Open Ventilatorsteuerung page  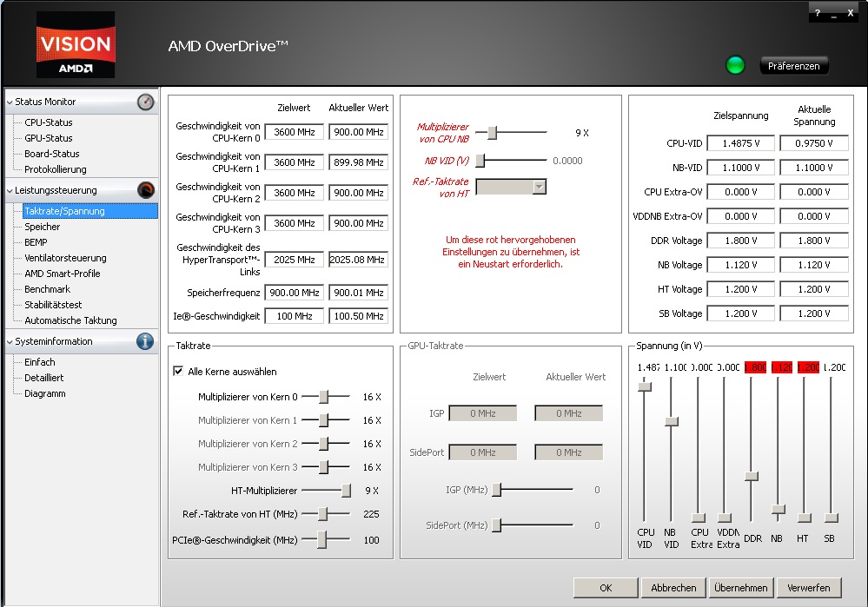pyautogui.click(x=65, y=257)
